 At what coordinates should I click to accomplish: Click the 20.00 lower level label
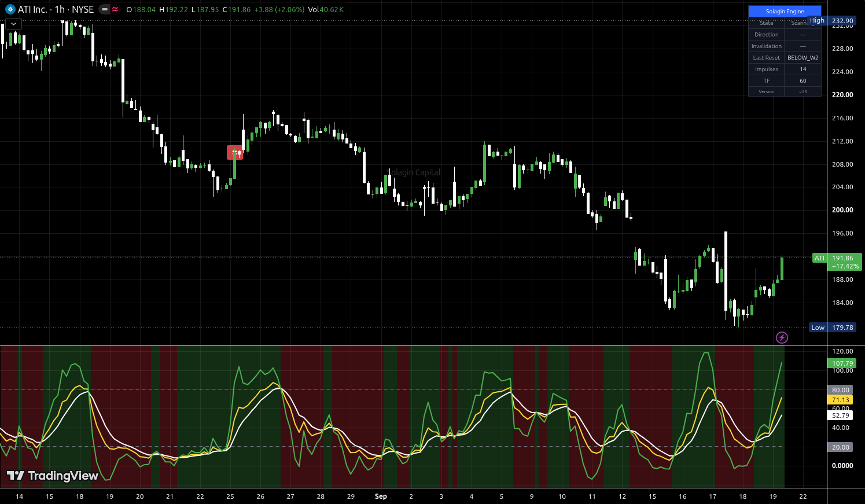click(840, 447)
